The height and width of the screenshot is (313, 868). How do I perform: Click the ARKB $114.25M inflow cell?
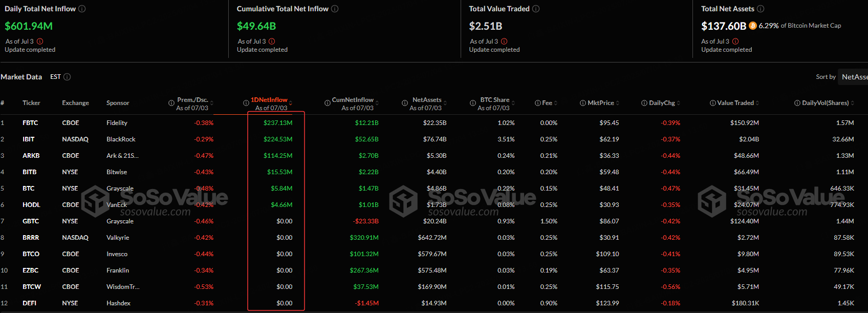[277, 156]
